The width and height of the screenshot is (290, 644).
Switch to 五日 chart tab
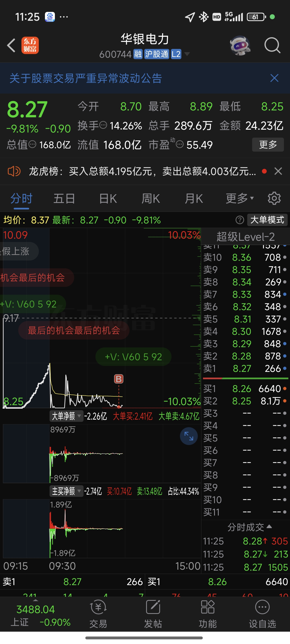64,199
